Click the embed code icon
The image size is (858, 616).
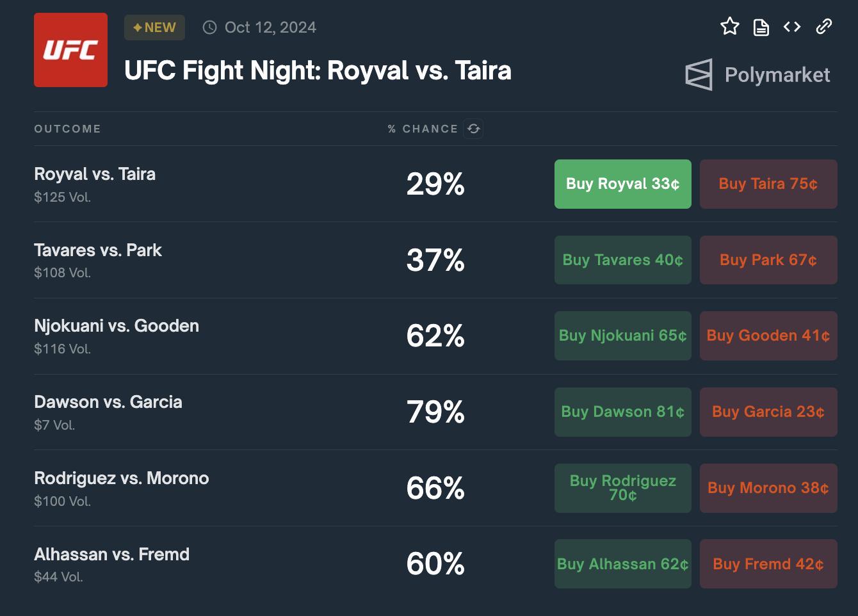point(792,27)
